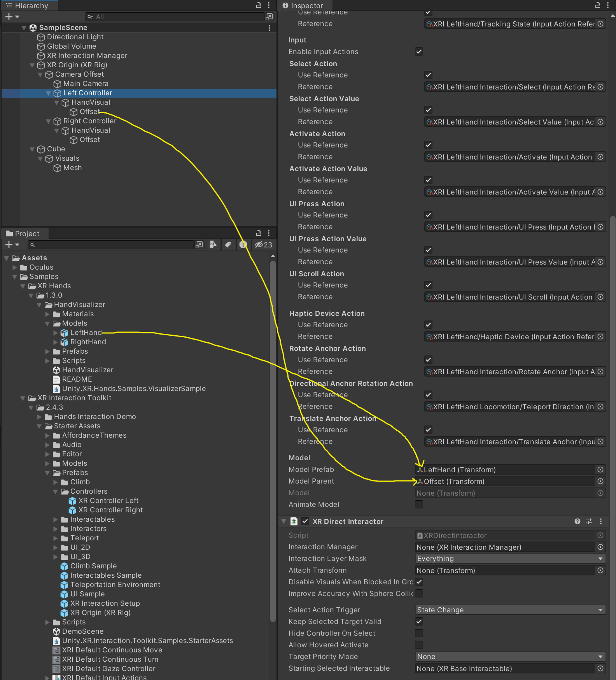Open the Inspector panel options menu
This screenshot has width=616, height=680.
point(608,5)
